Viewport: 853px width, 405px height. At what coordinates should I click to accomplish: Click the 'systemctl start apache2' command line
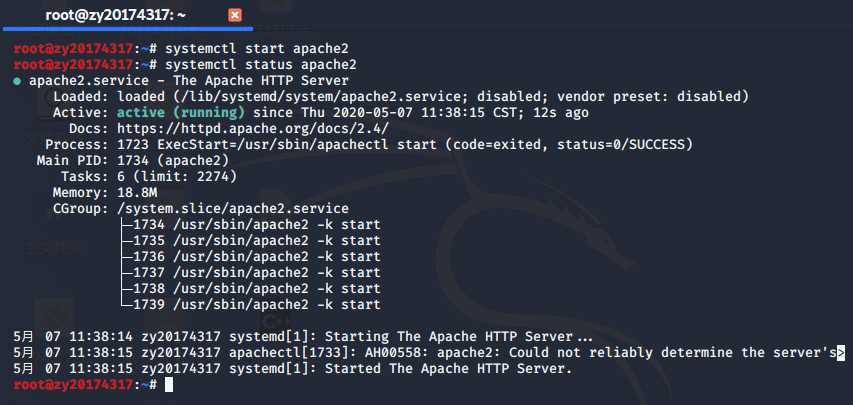pyautogui.click(x=257, y=48)
